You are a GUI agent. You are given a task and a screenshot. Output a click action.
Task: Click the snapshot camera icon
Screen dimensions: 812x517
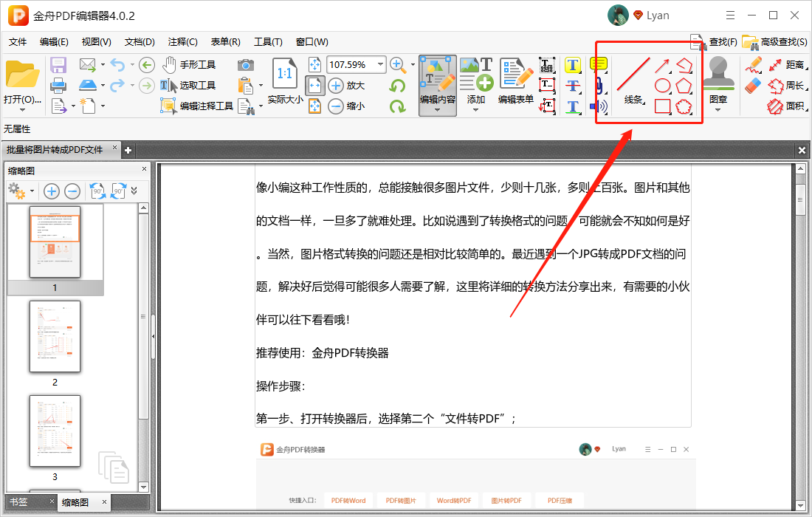(x=246, y=65)
